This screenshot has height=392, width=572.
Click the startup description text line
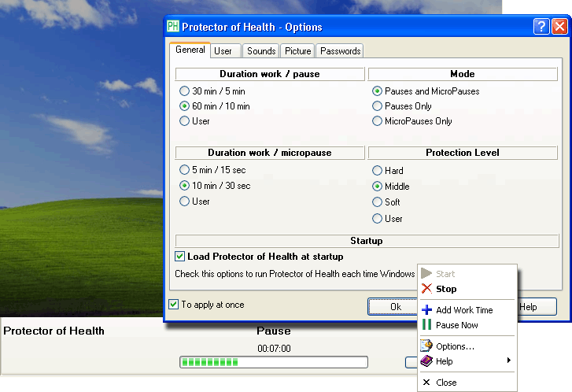(x=295, y=274)
